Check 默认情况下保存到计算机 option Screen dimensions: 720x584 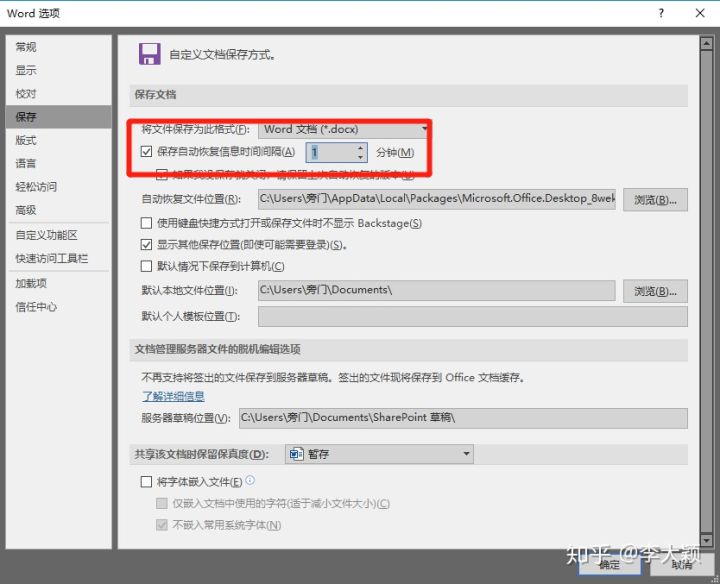[x=146, y=266]
